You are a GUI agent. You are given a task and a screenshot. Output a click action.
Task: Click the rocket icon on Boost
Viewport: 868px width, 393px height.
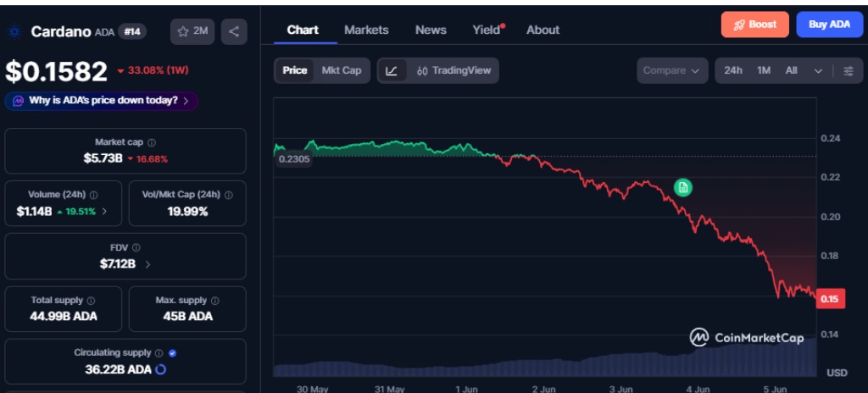(x=739, y=25)
